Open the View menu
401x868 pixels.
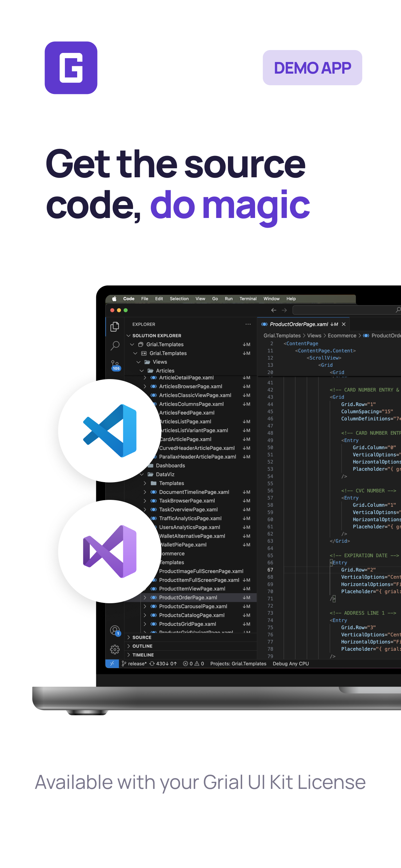(x=200, y=299)
